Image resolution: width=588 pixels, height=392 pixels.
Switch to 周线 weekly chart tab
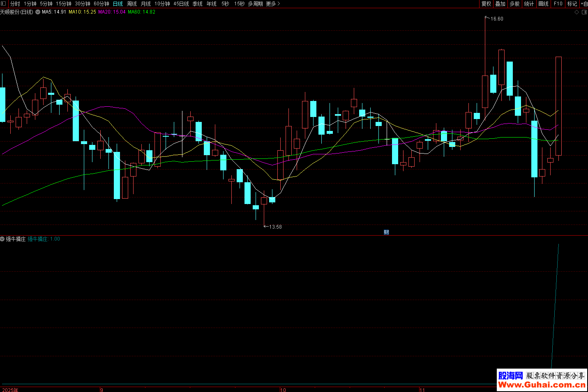(x=132, y=4)
